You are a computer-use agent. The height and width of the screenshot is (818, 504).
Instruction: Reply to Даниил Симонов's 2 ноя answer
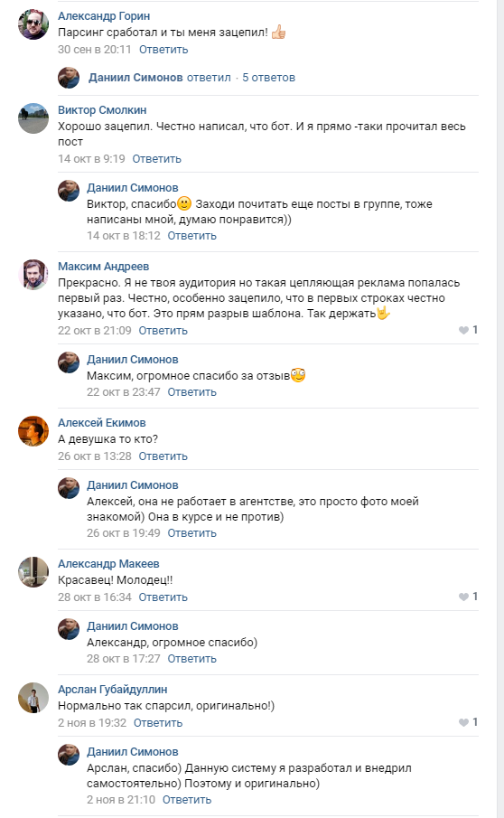tap(187, 800)
